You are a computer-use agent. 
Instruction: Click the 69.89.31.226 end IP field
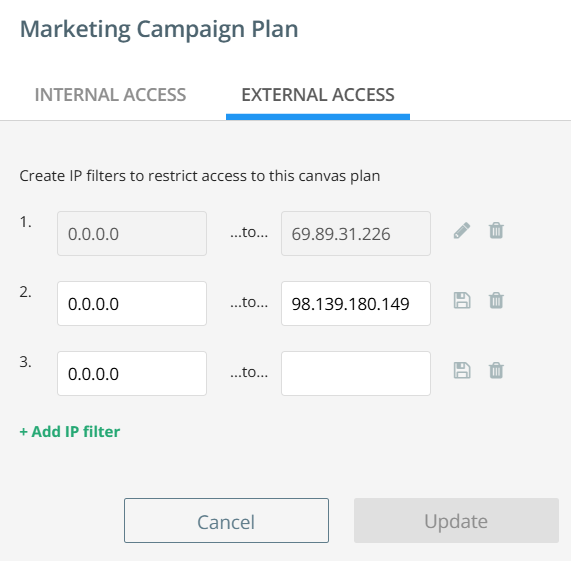[x=356, y=233]
